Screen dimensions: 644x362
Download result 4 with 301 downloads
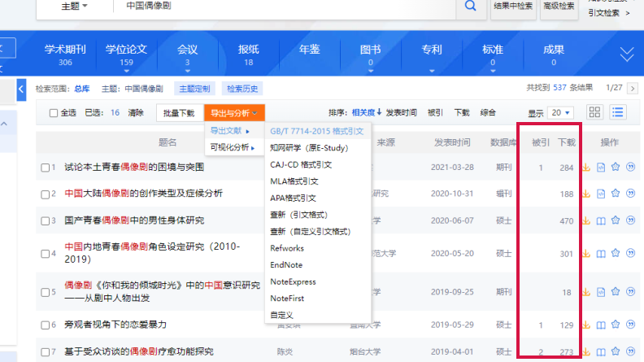586,254
